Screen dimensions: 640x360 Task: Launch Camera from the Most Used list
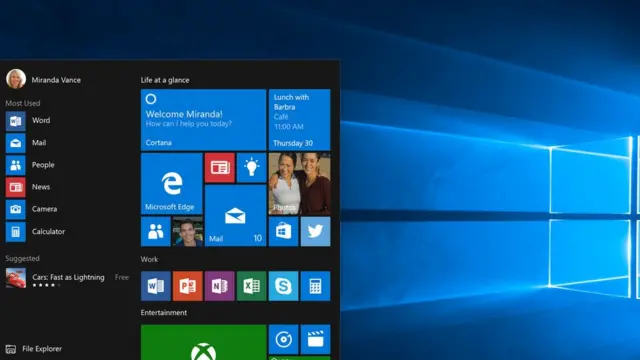[31, 209]
